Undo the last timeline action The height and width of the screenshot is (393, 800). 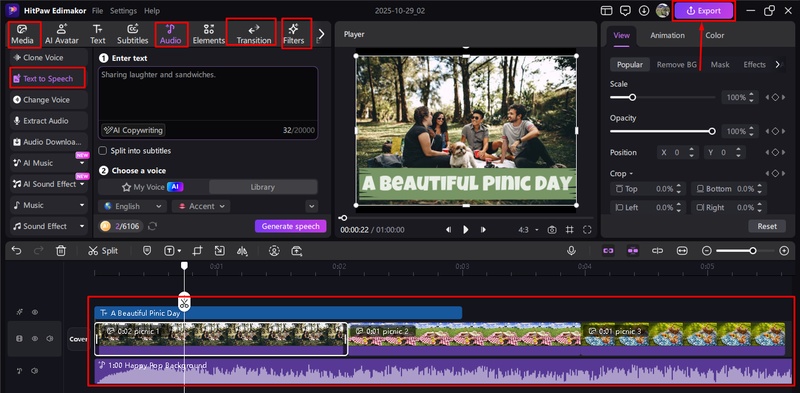16,251
